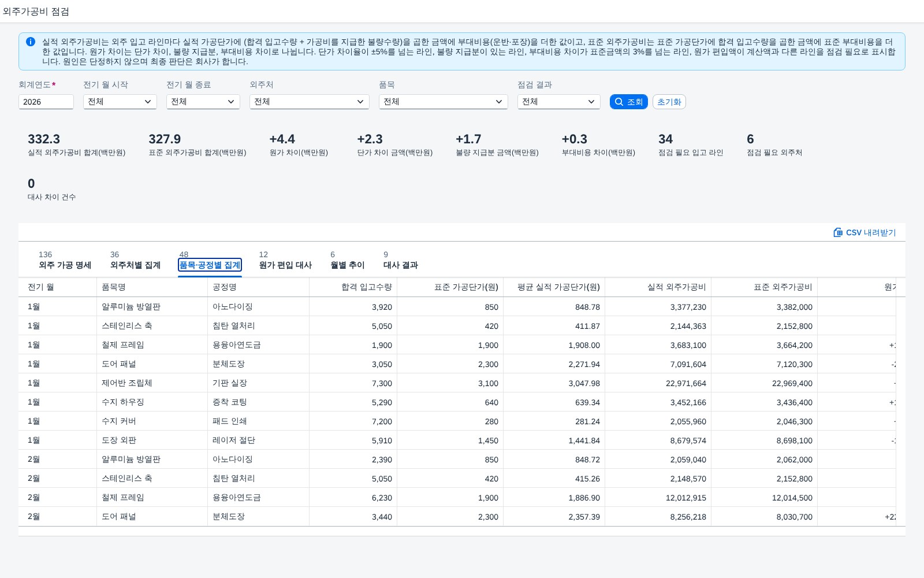Switch to the 외주처별 집계 tab

135,265
